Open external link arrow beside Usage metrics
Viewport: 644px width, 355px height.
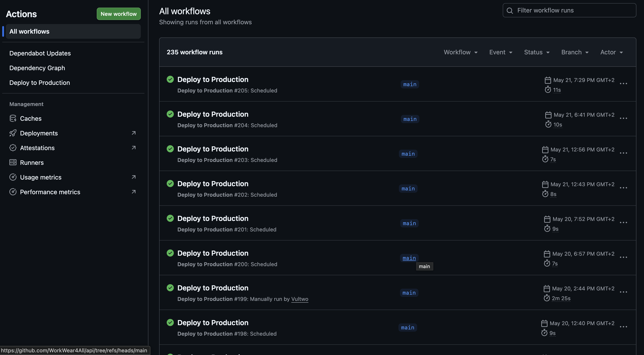click(134, 177)
